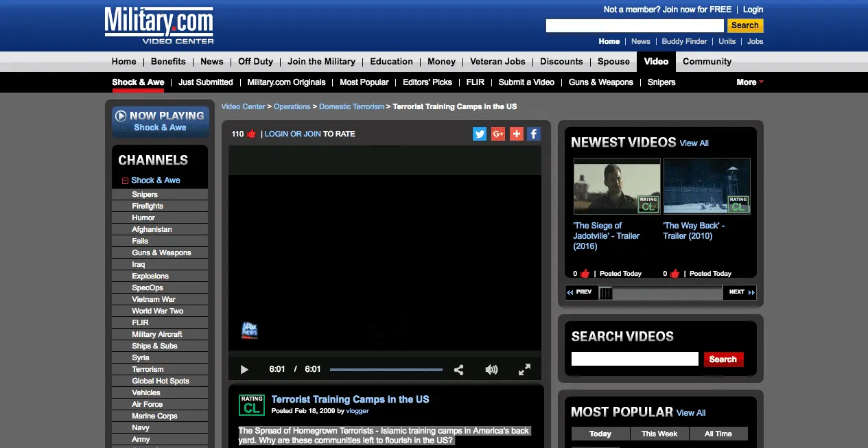Go to next newest videos

pos(740,292)
